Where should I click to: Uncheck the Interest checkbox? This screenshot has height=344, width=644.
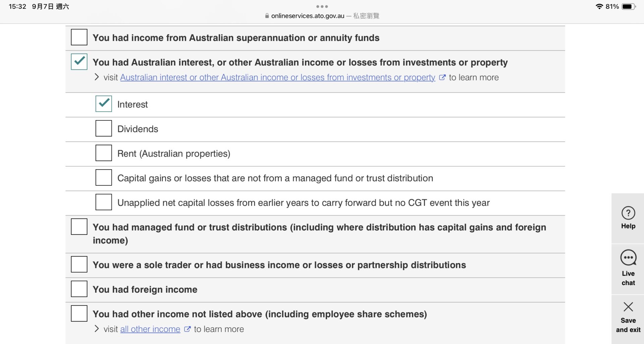point(104,104)
